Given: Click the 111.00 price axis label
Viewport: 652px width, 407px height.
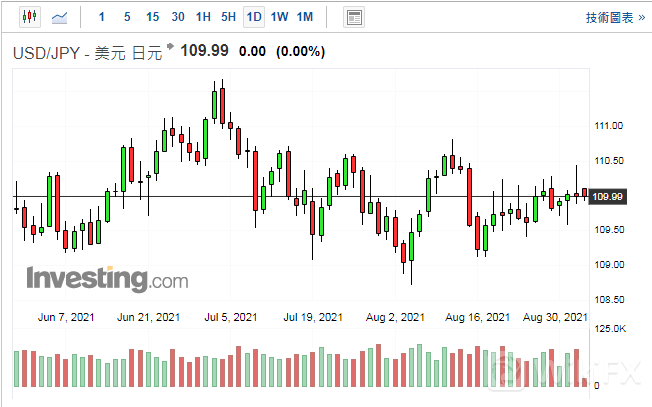Looking at the screenshot, I should [x=609, y=126].
